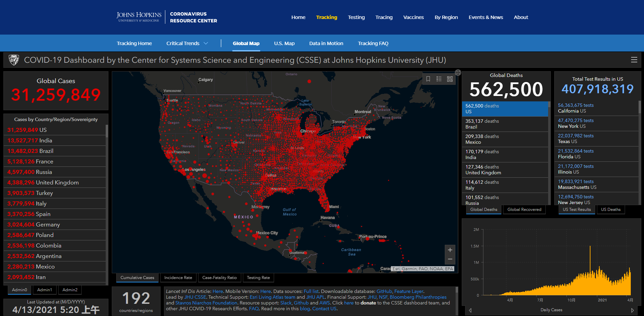Go to previous chart with left arrow

470,310
